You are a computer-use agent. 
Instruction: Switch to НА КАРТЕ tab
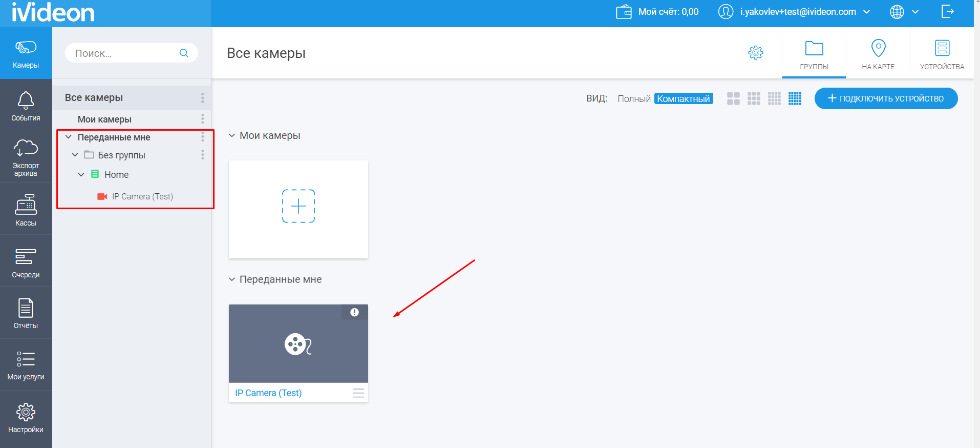(878, 53)
